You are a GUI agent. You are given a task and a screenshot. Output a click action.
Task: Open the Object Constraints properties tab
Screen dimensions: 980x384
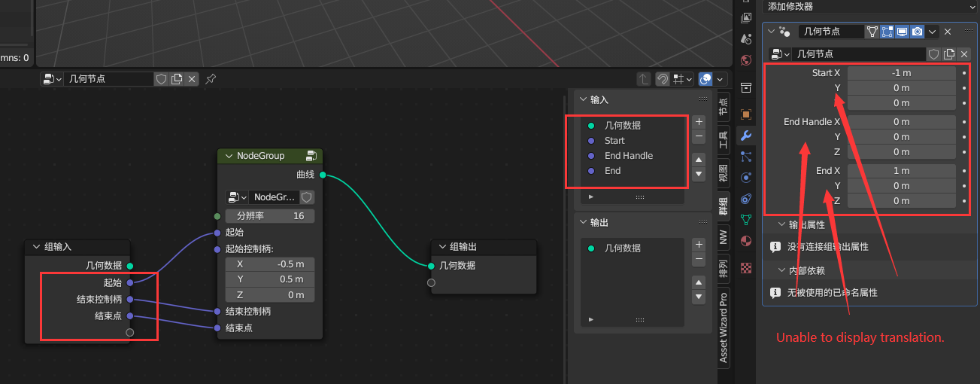tap(746, 199)
